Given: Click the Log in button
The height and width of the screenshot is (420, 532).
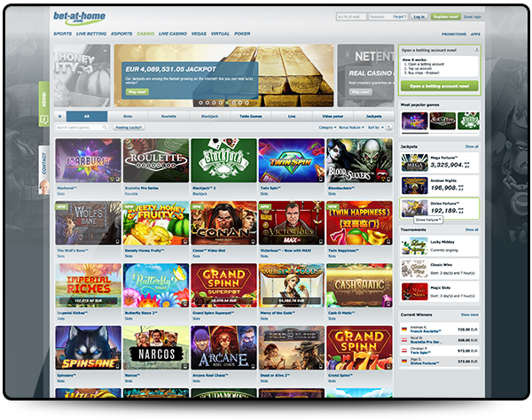Looking at the screenshot, I should point(419,17).
